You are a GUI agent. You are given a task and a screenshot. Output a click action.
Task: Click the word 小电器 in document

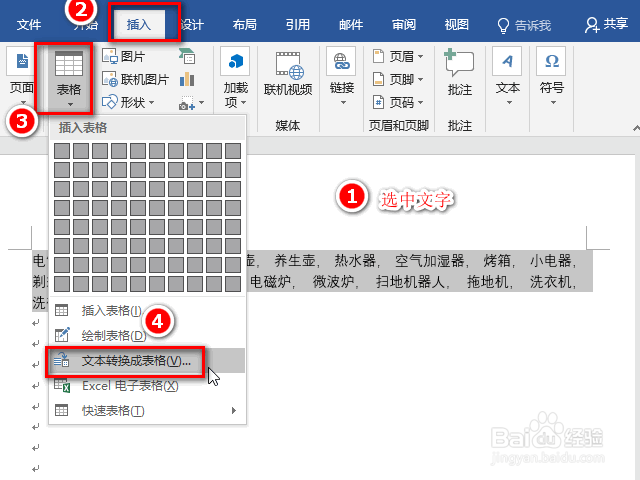pyautogui.click(x=551, y=260)
